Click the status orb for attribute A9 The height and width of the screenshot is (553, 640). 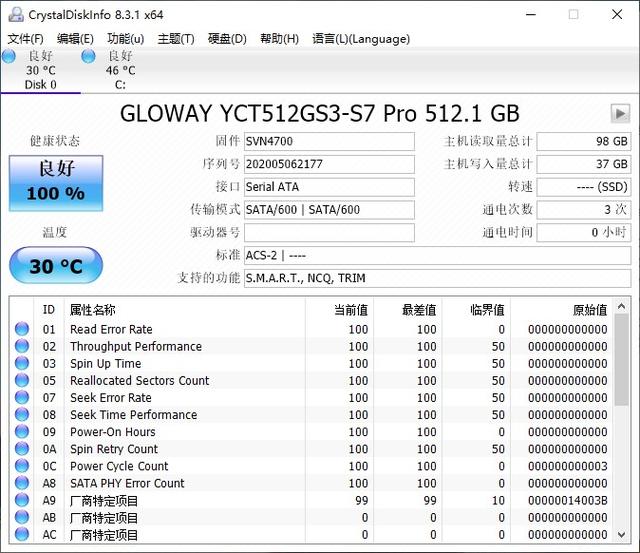click(22, 500)
